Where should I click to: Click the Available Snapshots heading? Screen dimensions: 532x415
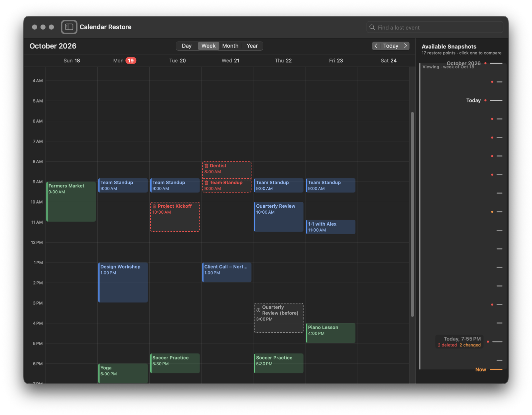[x=449, y=47]
